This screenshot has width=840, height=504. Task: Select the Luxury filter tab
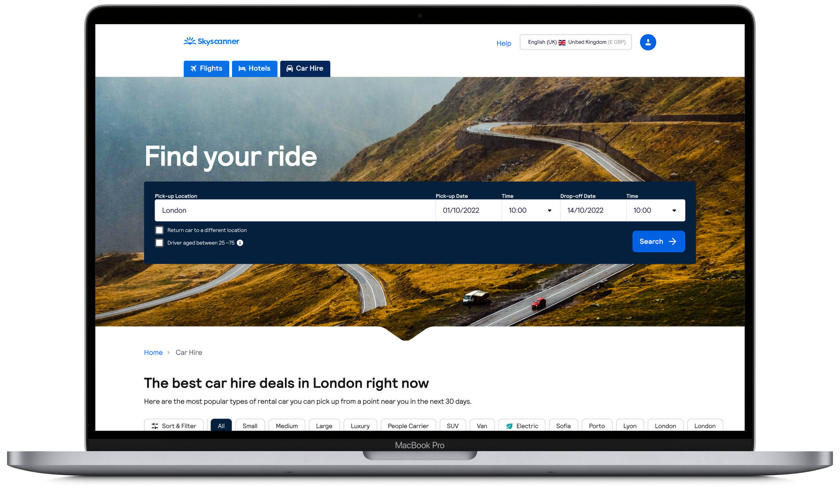pos(360,425)
